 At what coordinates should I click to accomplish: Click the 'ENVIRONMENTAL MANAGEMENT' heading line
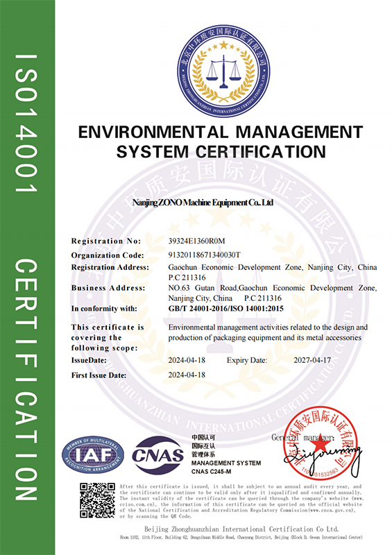221,132
